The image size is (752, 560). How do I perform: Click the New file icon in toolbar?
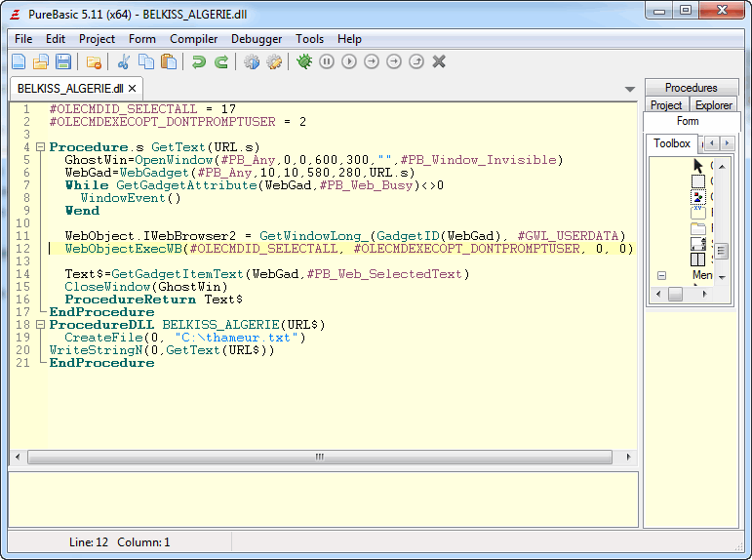tap(19, 62)
